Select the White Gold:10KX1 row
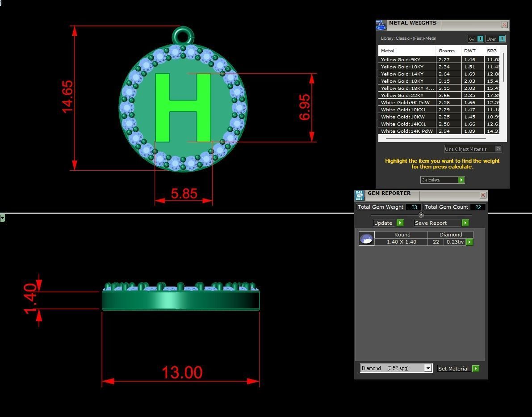This screenshot has height=417, width=532. (439, 110)
